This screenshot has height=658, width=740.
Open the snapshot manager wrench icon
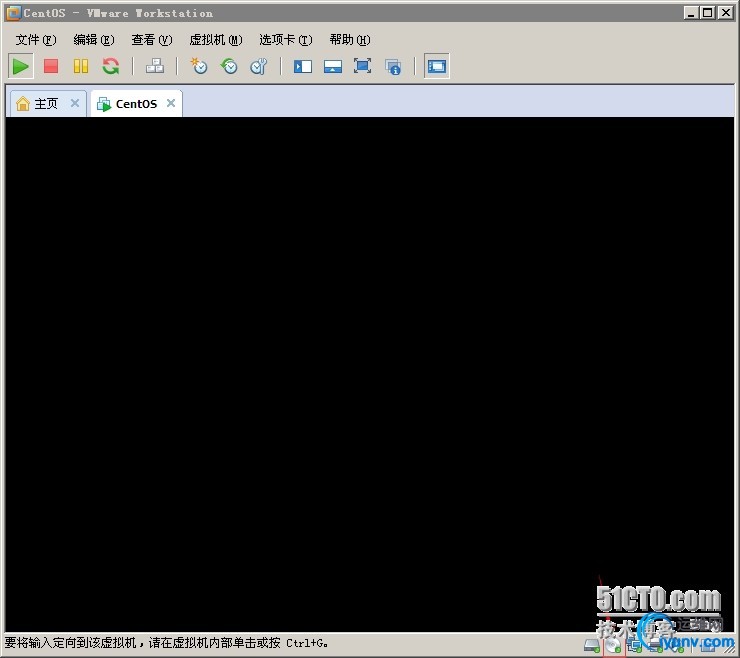click(x=259, y=66)
